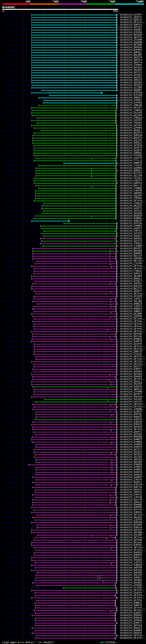The height and width of the screenshot is (644, 146).
Task: Select label UniRef100_O22388
Action: (x=131, y=88)
